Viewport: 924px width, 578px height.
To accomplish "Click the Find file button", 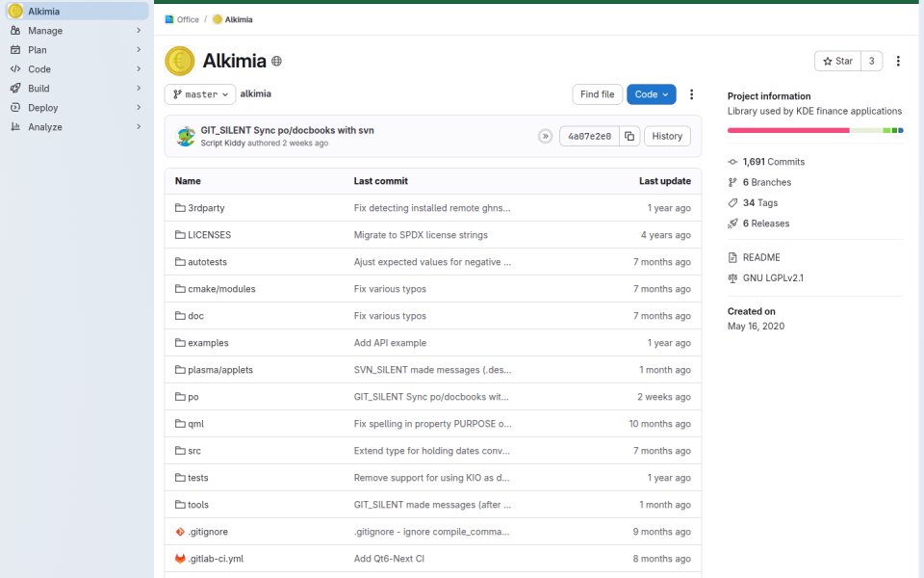I will pos(597,94).
